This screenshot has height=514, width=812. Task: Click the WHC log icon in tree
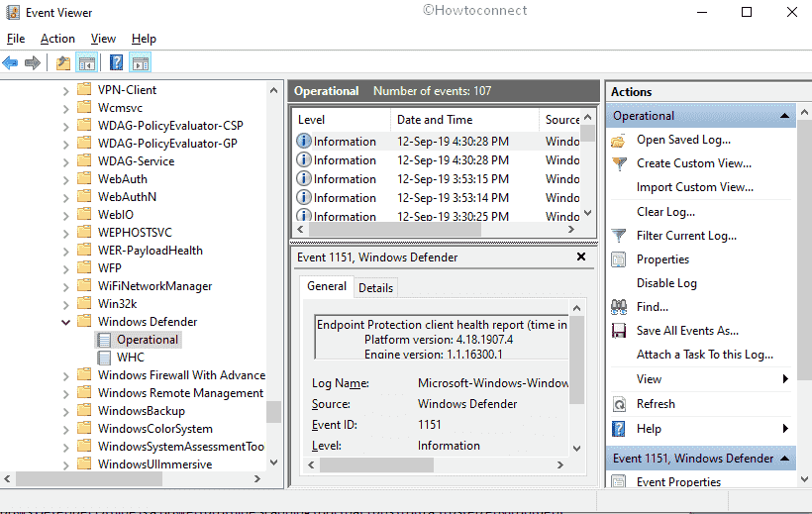coord(105,358)
